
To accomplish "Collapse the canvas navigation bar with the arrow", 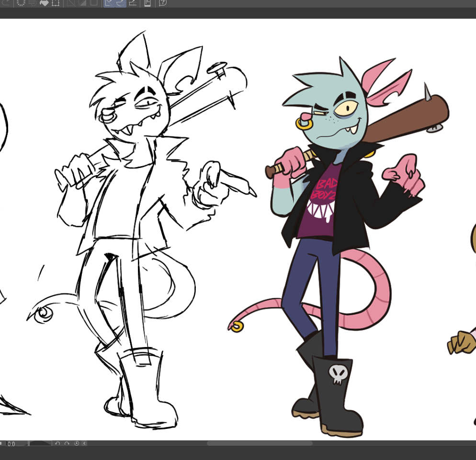I will tap(85, 444).
